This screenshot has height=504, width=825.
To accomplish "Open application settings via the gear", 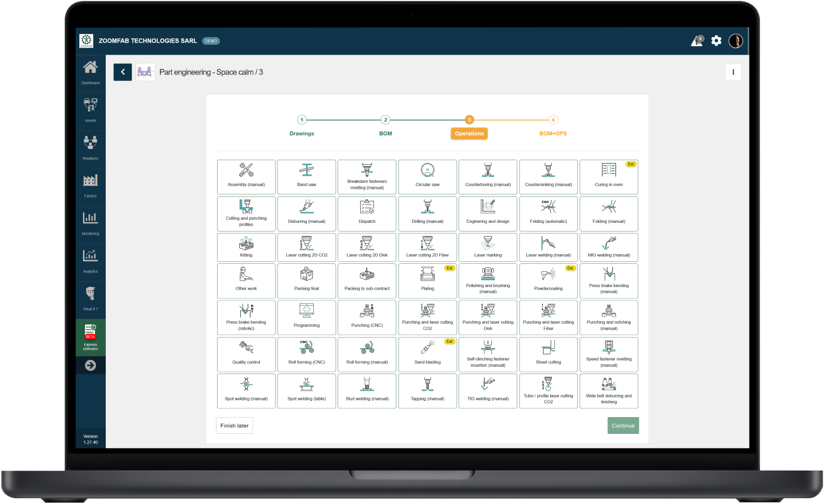I will (x=716, y=40).
